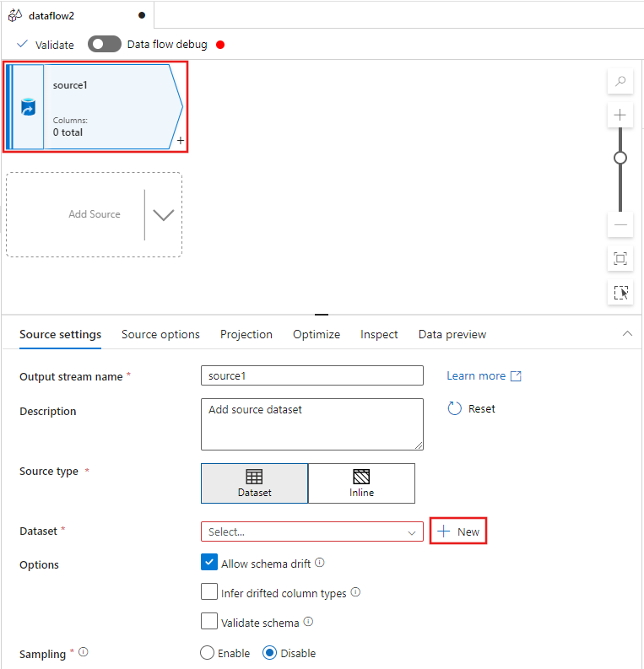Select the dataflow2 tab
This screenshot has height=669, width=644.
(78, 16)
